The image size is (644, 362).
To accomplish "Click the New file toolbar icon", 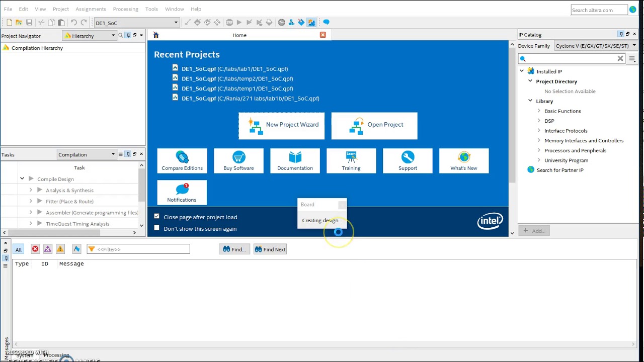I will pyautogui.click(x=9, y=23).
